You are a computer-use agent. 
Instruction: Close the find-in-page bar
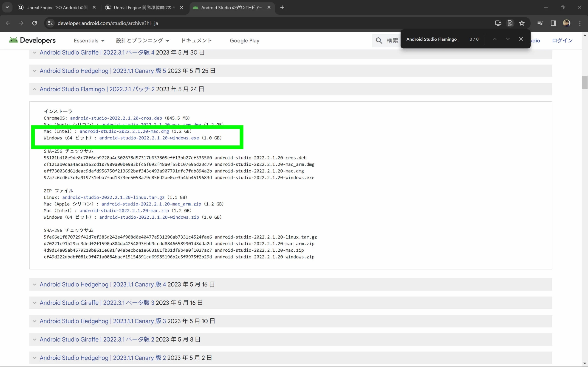(521, 39)
